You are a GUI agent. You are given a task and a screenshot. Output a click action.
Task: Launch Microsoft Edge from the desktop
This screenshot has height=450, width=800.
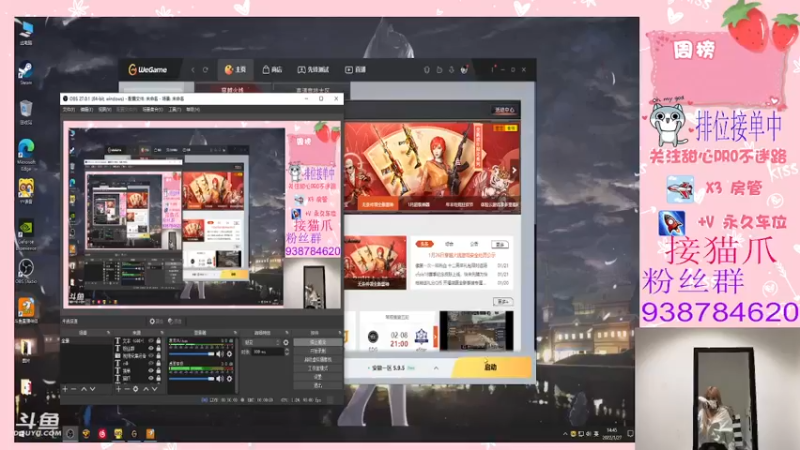point(26,154)
